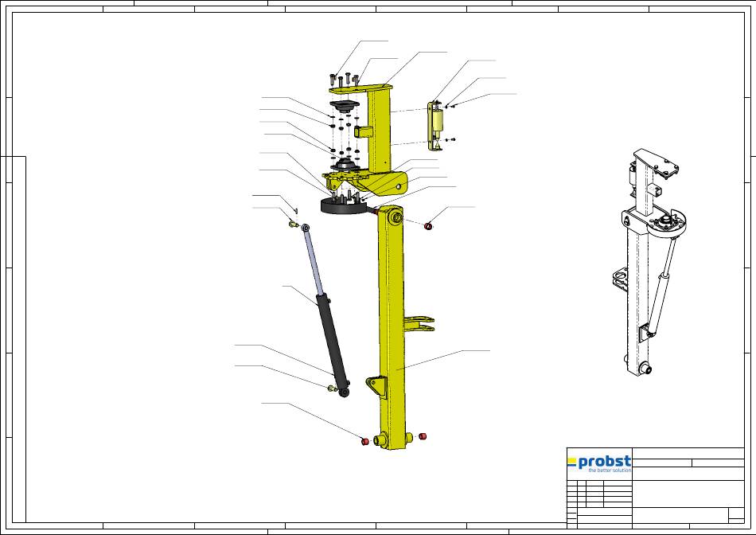Click the yellow bolt at the strut's lower end
756x535 pixels.
(x=332, y=389)
